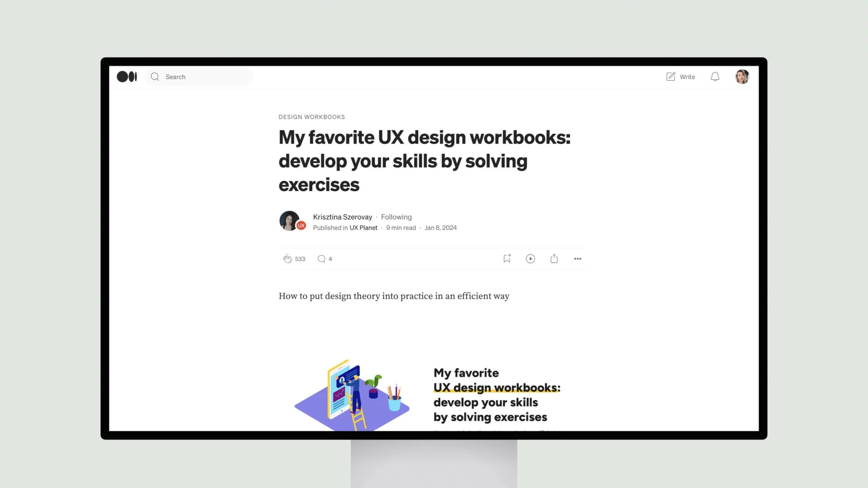Screen dimensions: 868x488
Task: Click the notifications bell icon
Action: tap(715, 76)
